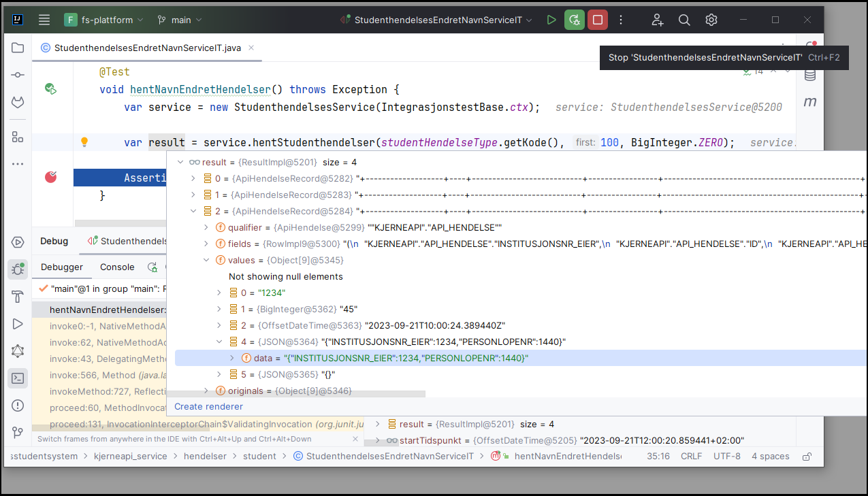The width and height of the screenshot is (868, 496).
Task: Open the Maven panel on right sidebar
Action: click(x=810, y=100)
